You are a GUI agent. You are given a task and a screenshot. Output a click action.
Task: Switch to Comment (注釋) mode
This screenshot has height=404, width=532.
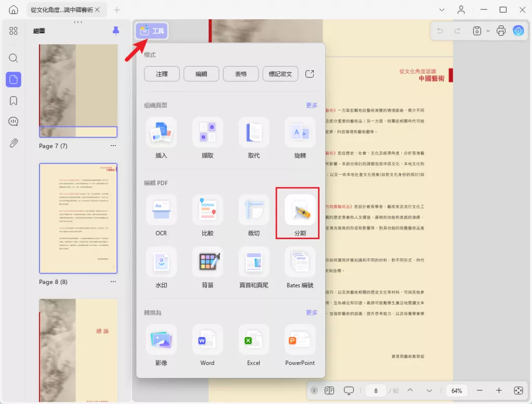click(162, 74)
